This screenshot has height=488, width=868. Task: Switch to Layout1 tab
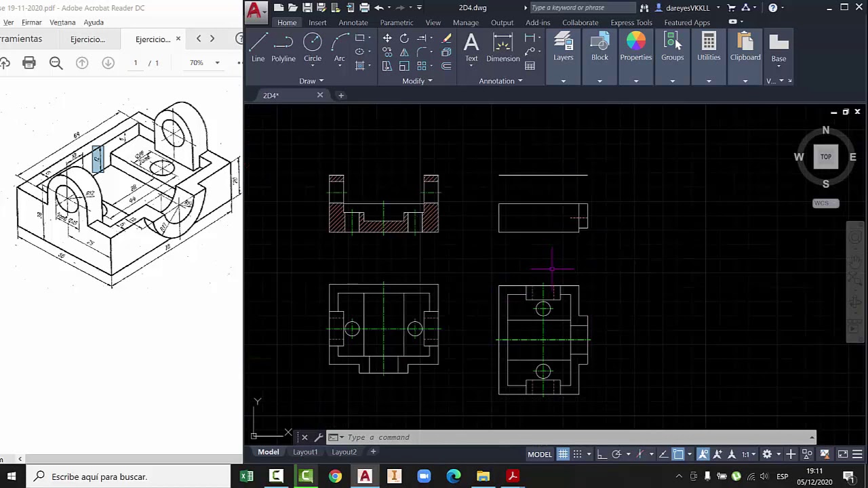(305, 452)
